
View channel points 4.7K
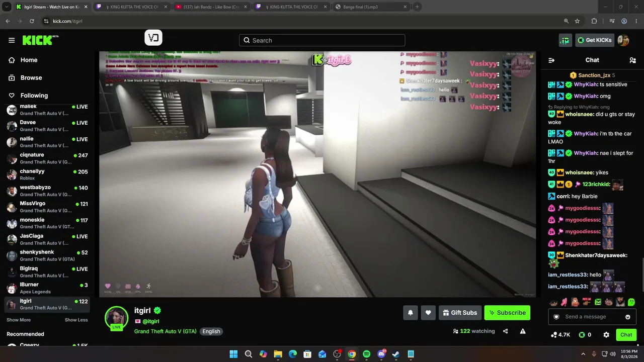coord(560,335)
